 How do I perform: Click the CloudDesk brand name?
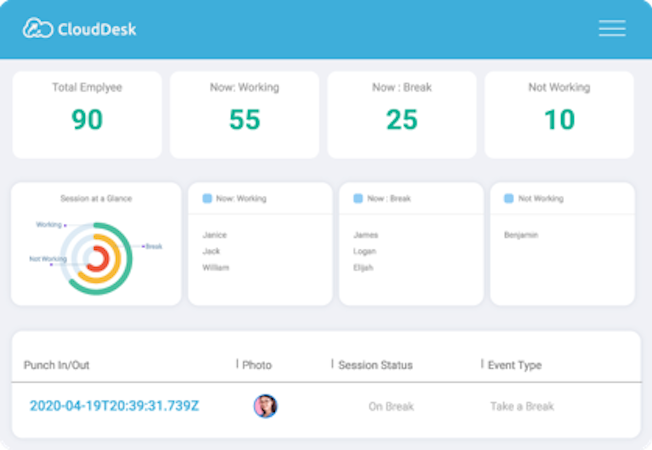click(97, 29)
